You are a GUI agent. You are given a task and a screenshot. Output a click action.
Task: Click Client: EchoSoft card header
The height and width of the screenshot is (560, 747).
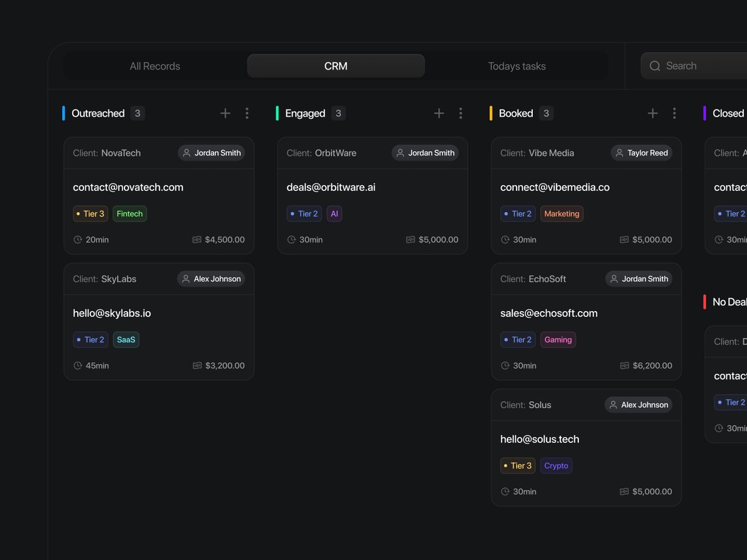tap(533, 279)
